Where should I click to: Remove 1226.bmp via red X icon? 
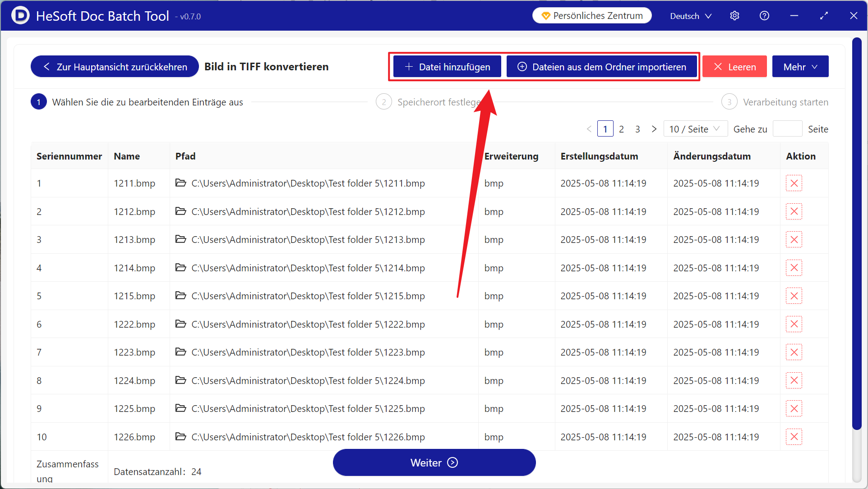coord(794,437)
